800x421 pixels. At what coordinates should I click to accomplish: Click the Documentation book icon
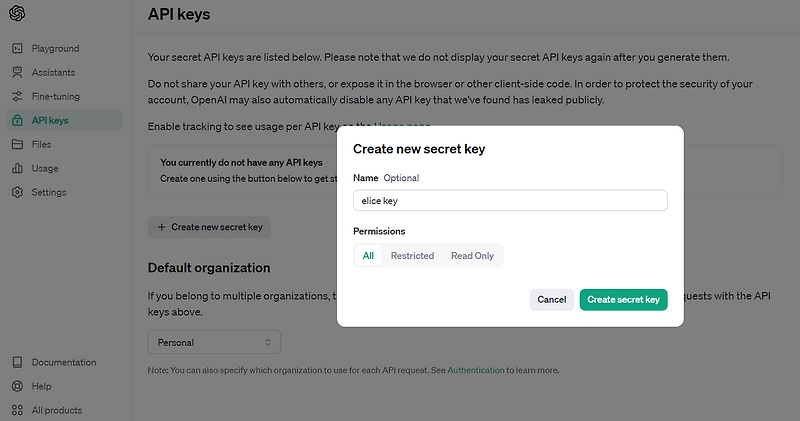tap(18, 362)
